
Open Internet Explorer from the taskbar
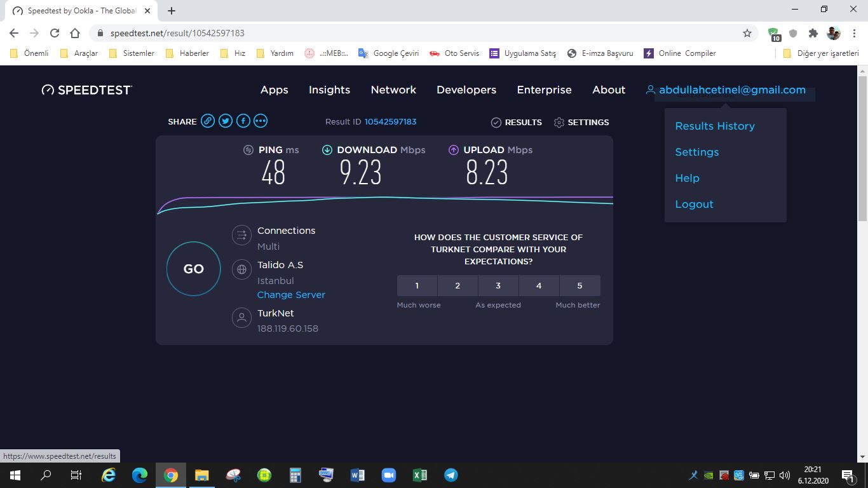109,475
